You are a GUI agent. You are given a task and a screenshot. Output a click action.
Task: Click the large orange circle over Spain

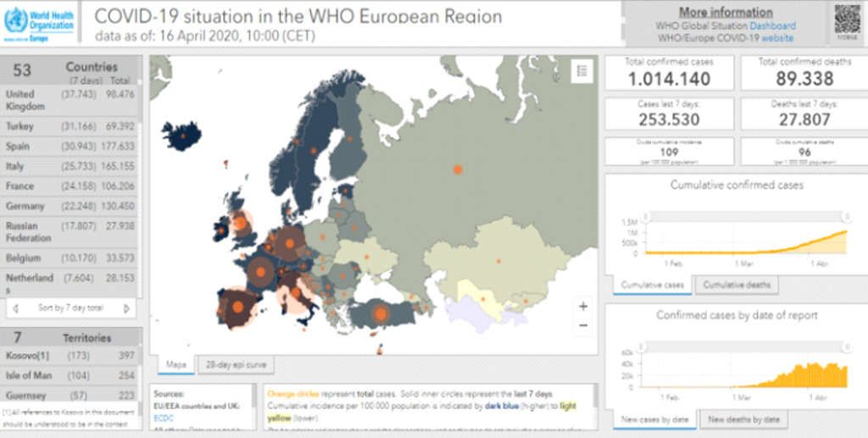(238, 307)
